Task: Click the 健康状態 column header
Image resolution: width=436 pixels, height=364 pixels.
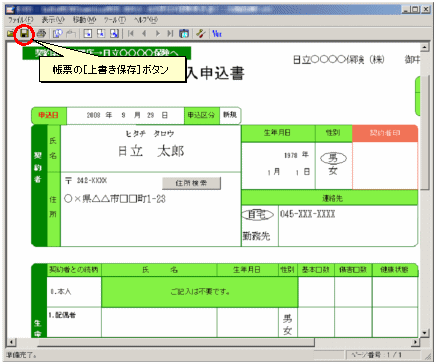Action: click(394, 270)
